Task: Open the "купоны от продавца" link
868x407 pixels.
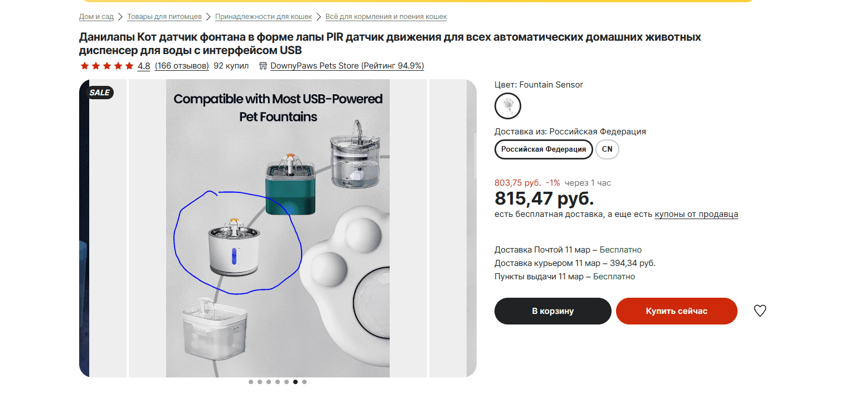Action: (x=696, y=214)
